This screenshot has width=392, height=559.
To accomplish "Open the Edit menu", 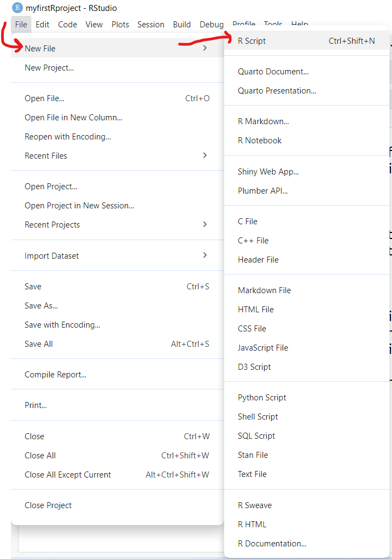I will click(43, 25).
